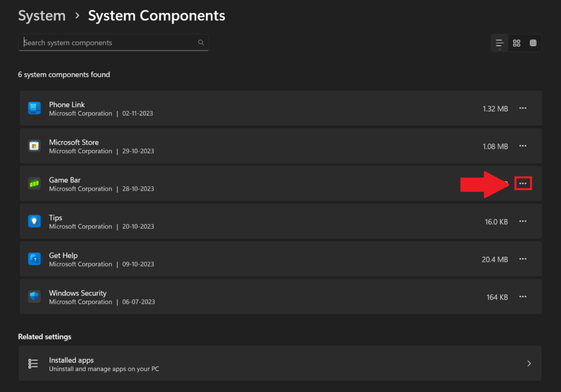The width and height of the screenshot is (561, 392).
Task: Click the Get Help app icon
Action: click(34, 259)
